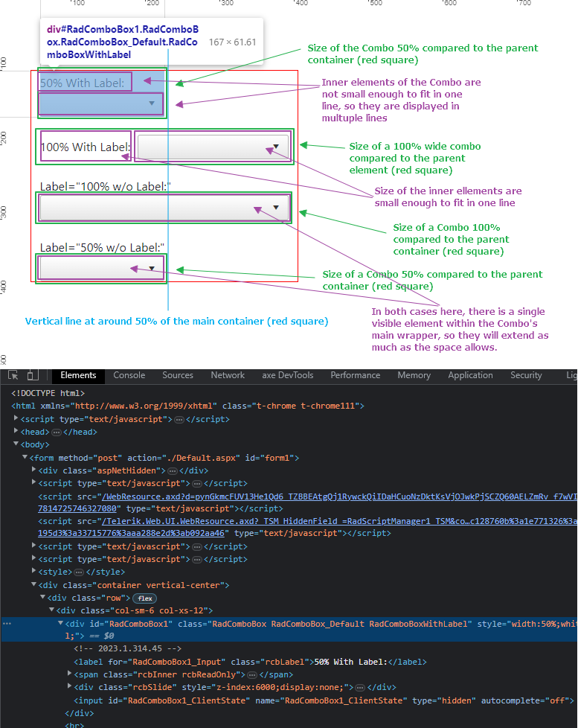Switch to the Memory tab
578x728 pixels.
(414, 375)
